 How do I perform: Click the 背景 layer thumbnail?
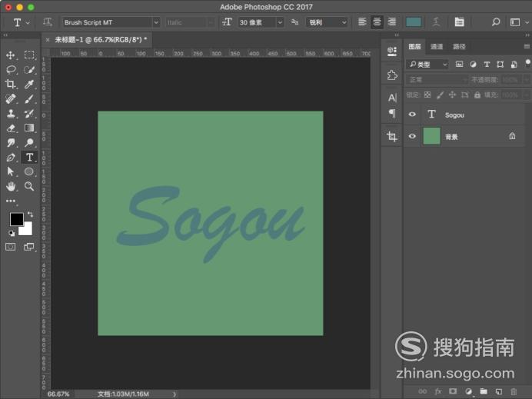point(431,136)
